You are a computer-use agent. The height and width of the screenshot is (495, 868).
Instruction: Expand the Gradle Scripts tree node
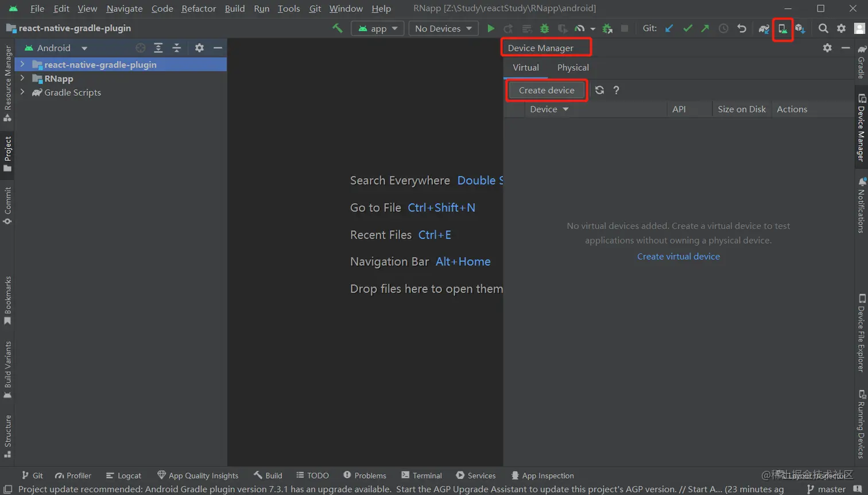pyautogui.click(x=22, y=92)
